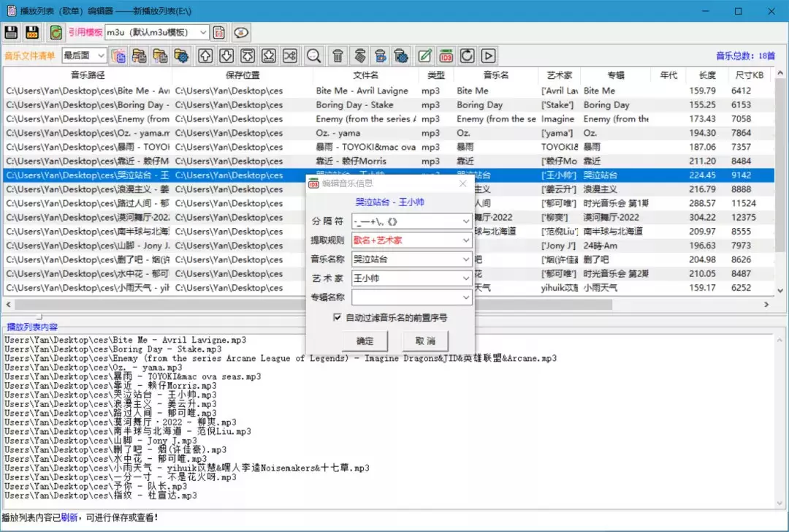Play selected song with play icon

coord(489,56)
